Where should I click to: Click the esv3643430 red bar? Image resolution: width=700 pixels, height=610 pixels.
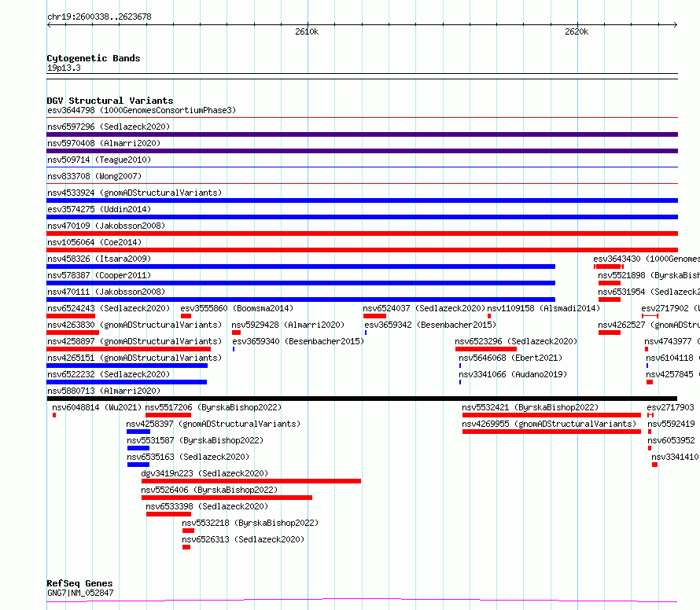point(609,266)
